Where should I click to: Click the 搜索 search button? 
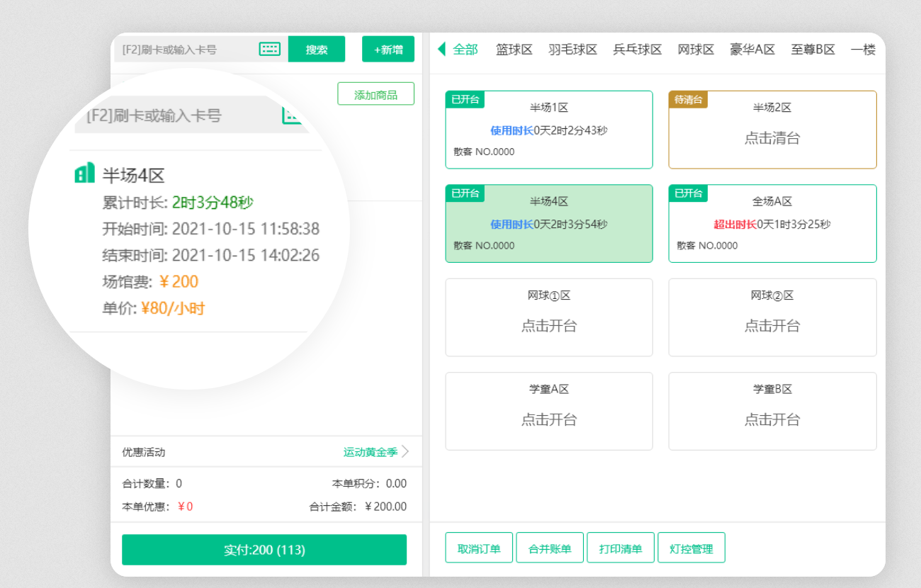(316, 49)
